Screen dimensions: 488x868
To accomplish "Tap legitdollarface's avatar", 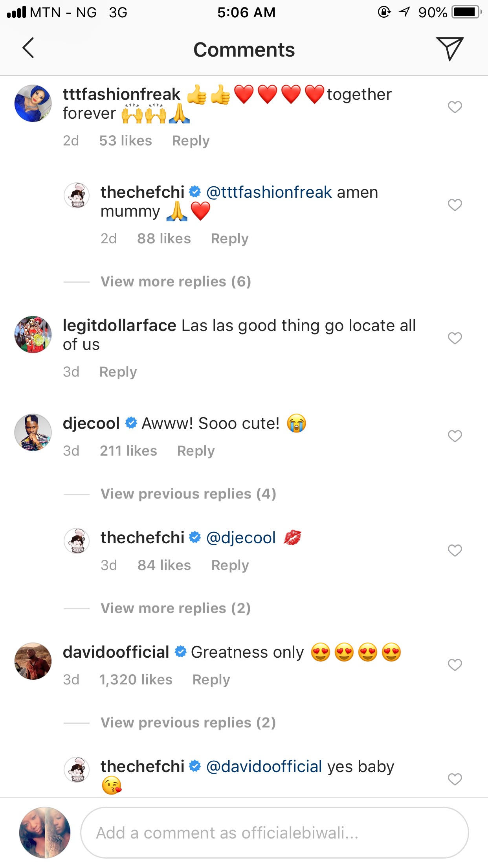I will click(x=33, y=335).
